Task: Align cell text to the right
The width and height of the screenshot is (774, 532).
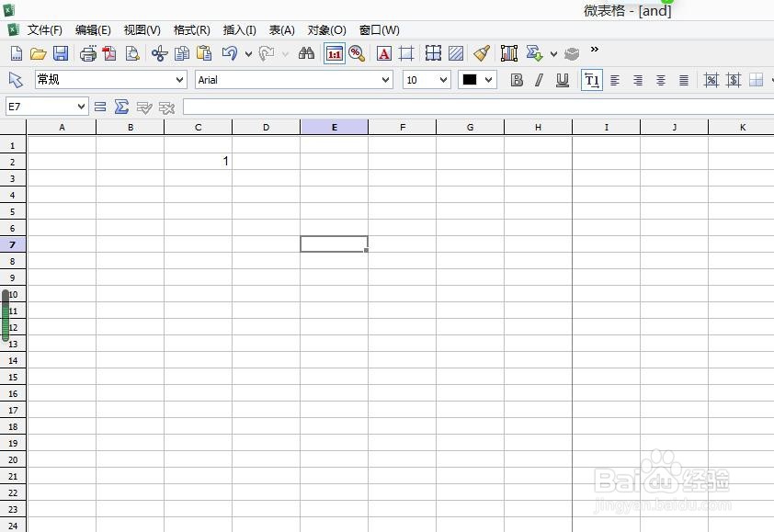Action: click(x=638, y=80)
